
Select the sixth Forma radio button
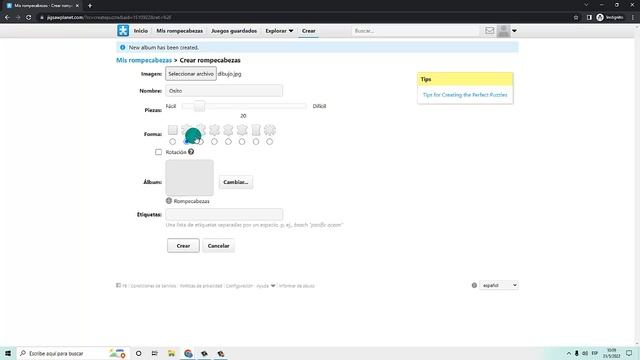click(242, 142)
